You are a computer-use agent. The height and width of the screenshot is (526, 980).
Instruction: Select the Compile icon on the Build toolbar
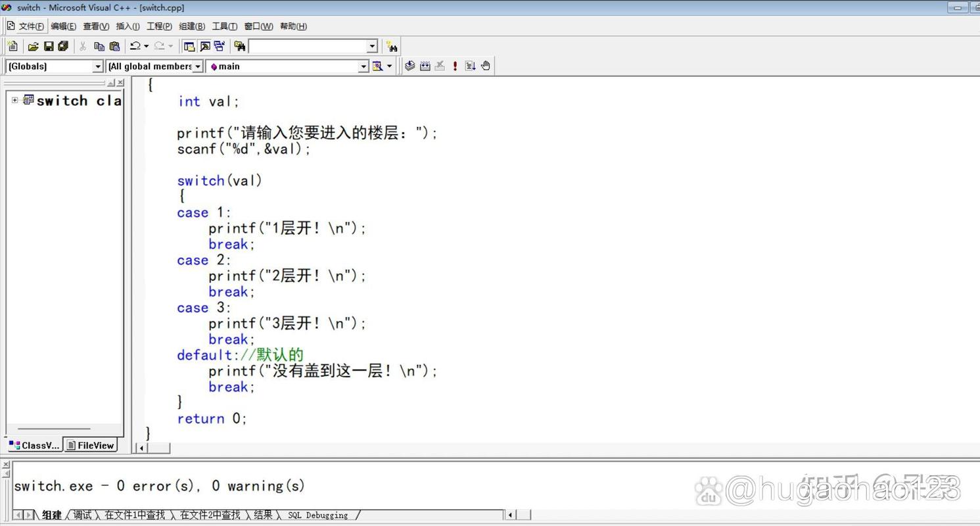(409, 66)
